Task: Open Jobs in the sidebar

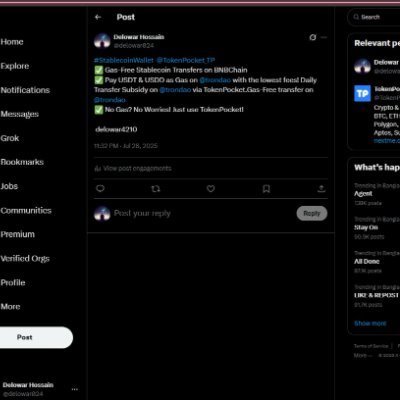Action: (x=9, y=186)
